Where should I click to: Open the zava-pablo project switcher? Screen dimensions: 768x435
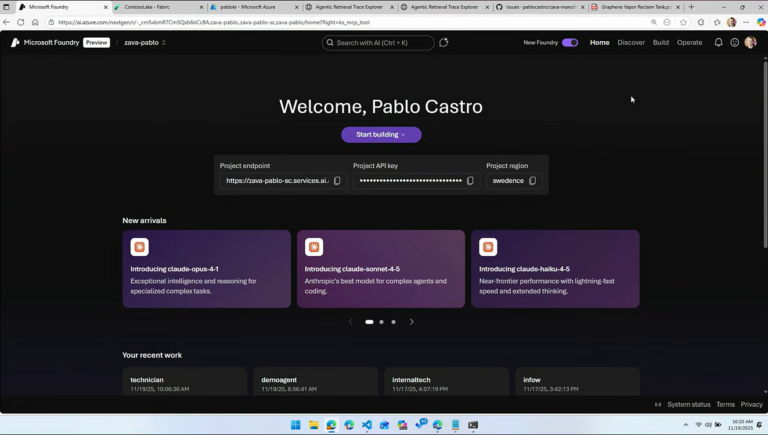145,43
